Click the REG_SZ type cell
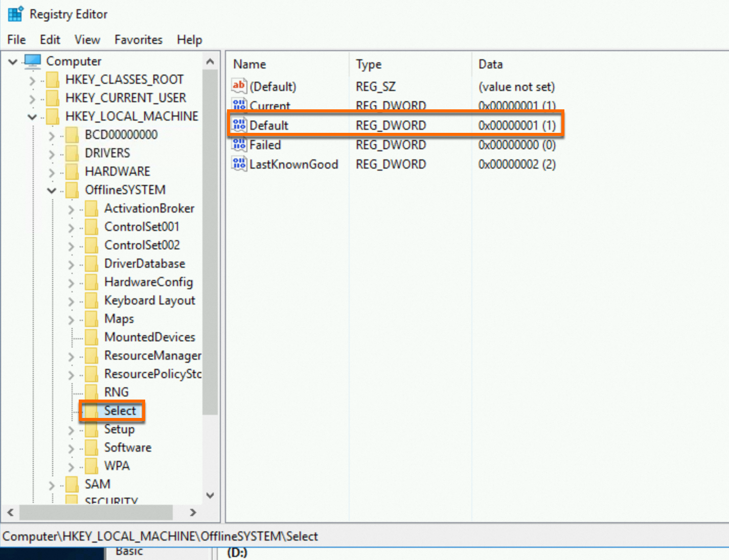729x560 pixels. [376, 86]
